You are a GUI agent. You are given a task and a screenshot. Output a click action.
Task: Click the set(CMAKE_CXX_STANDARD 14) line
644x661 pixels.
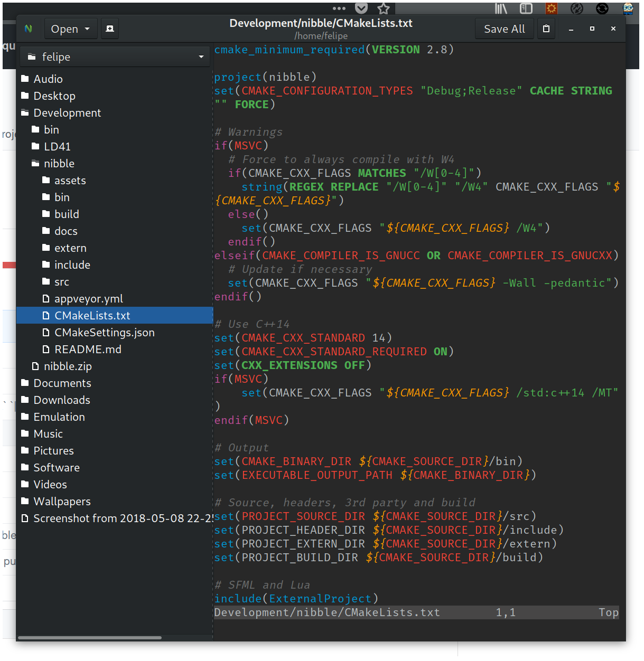(x=303, y=338)
